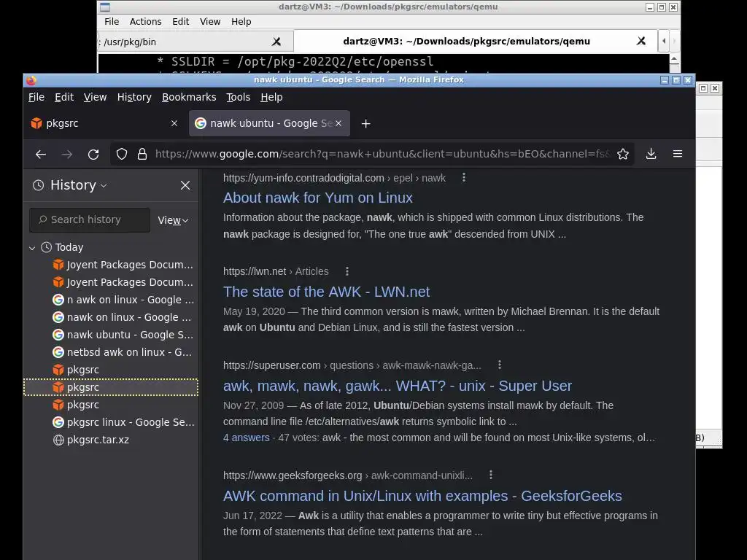Screen dimensions: 747x560
Task: Open nawk on linux history entry
Action: tap(123, 318)
